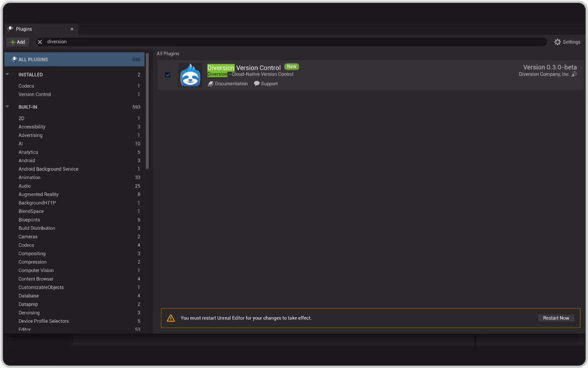
Task: Click the warning triangle icon
Action: (171, 318)
